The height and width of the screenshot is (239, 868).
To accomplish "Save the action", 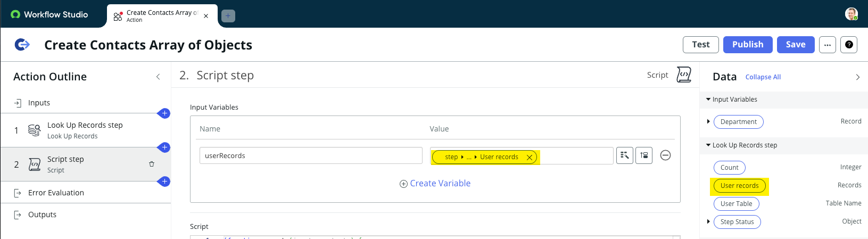I will tap(795, 45).
